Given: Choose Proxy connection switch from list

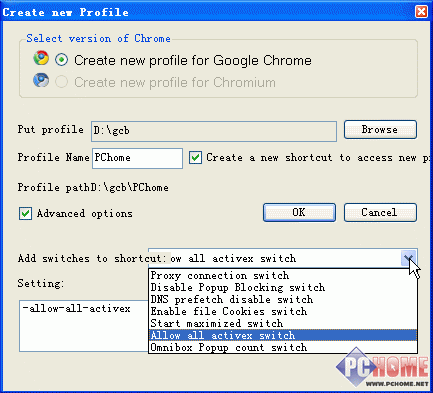Looking at the screenshot, I should (x=283, y=276).
